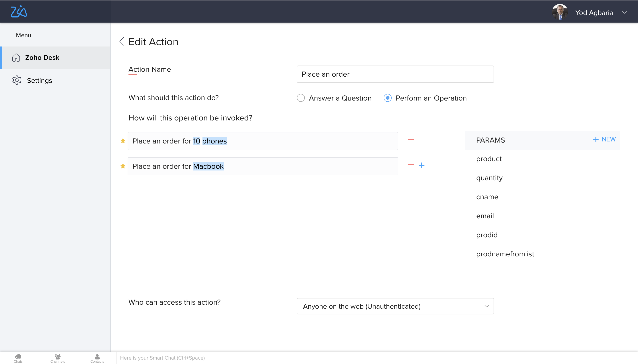
Task: Click the star next to 'Macbook' phrase
Action: click(x=123, y=166)
